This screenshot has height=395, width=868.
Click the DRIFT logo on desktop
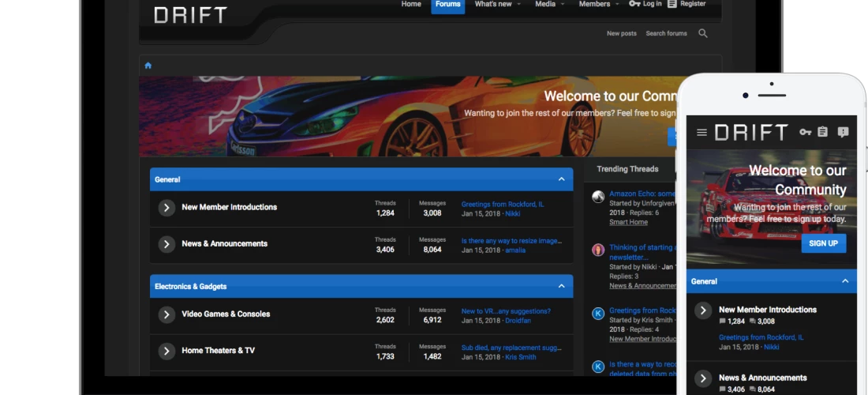click(x=190, y=15)
